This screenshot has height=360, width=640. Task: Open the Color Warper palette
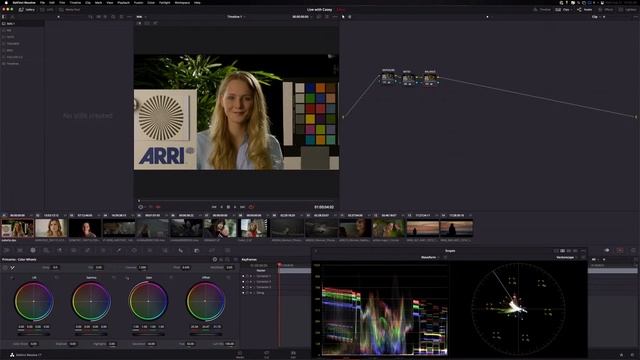pyautogui.click(x=103, y=250)
